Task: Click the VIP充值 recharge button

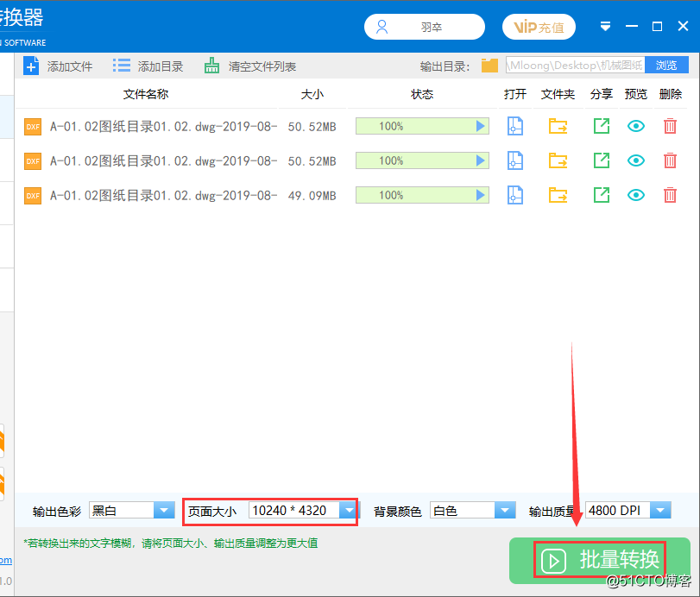Action: click(x=539, y=27)
